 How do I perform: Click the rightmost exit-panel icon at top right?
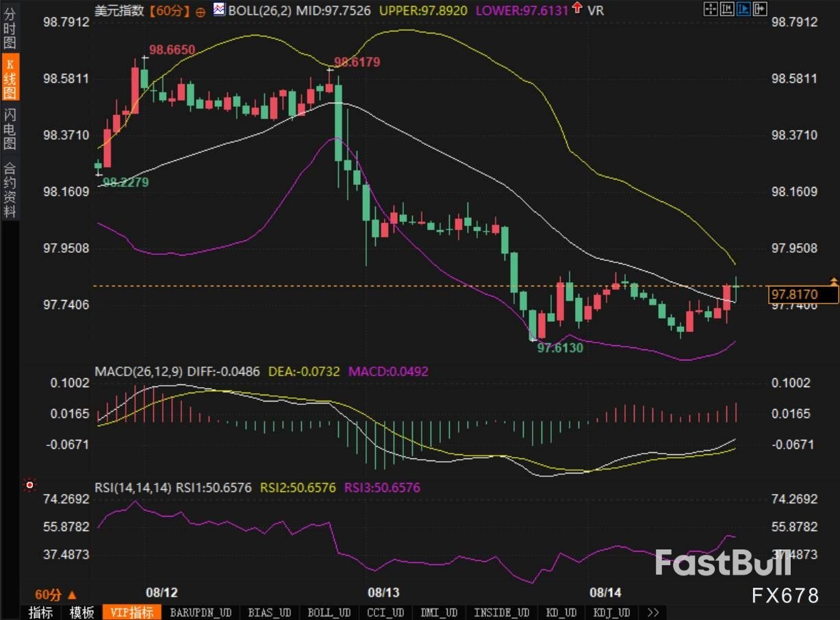pyautogui.click(x=760, y=9)
